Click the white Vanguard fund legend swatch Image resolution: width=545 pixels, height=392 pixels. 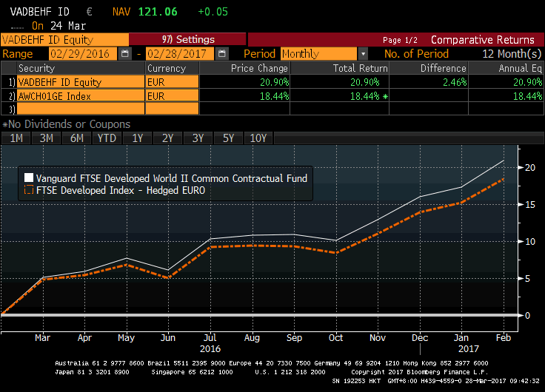coord(29,178)
